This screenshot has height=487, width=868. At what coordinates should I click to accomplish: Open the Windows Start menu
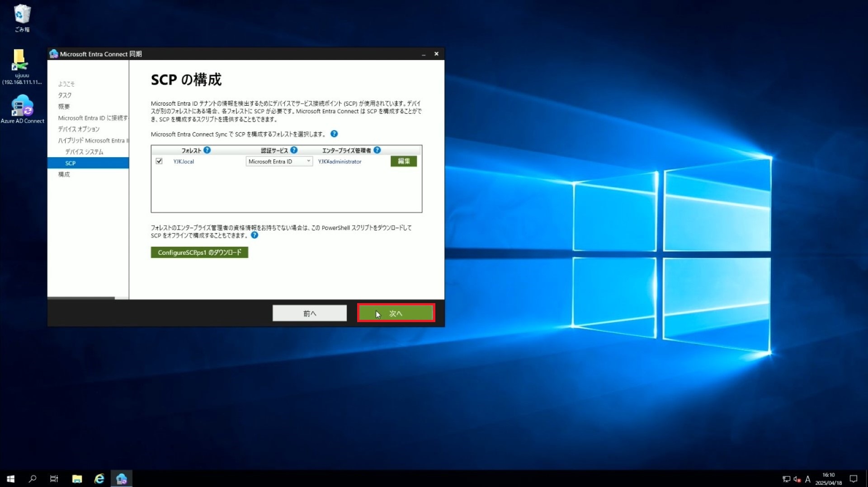(x=11, y=478)
